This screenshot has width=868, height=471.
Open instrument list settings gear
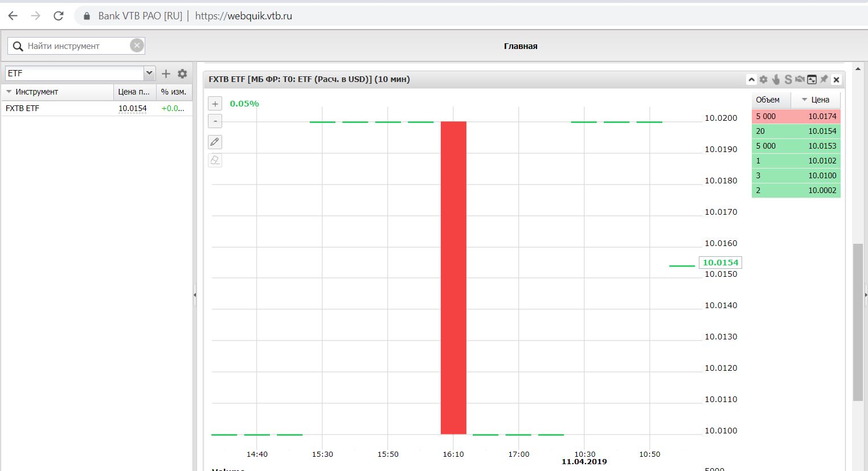tap(182, 73)
